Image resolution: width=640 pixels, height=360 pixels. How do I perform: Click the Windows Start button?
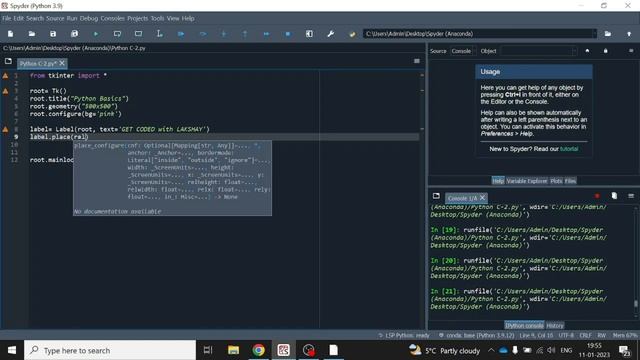pyautogui.click(x=12, y=350)
